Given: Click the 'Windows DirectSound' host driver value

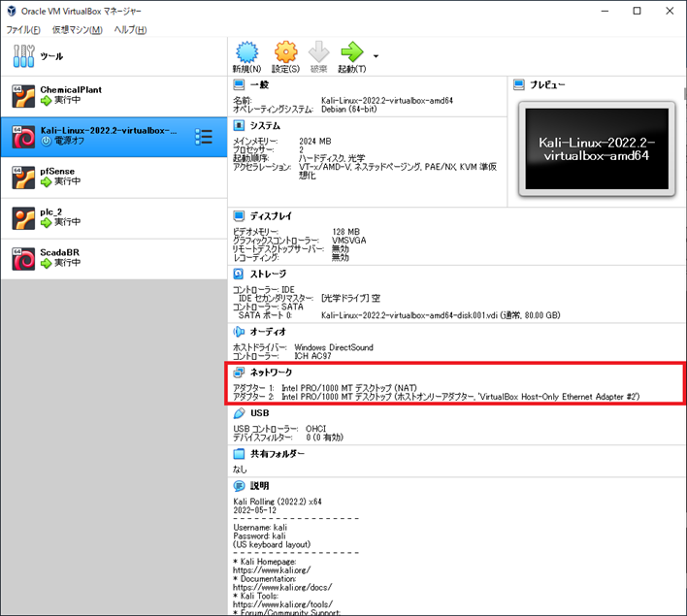Looking at the screenshot, I should (x=334, y=347).
